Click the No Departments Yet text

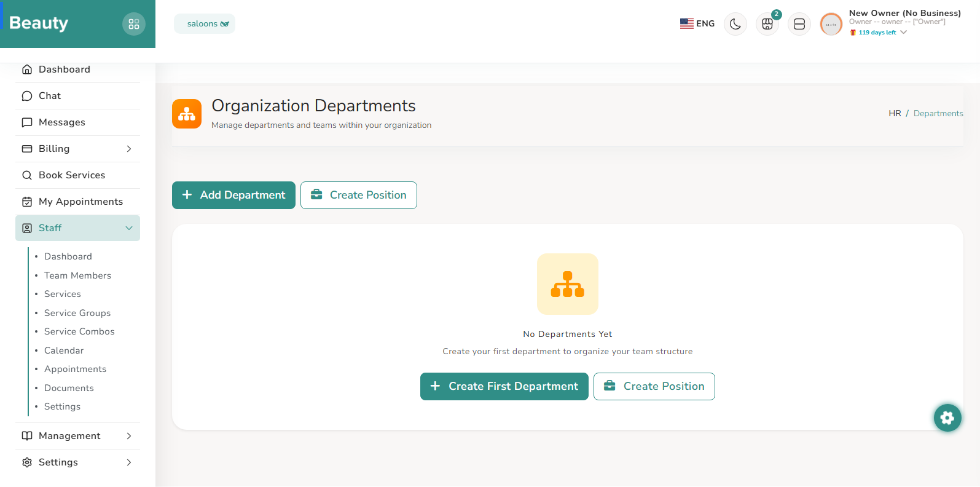tap(568, 334)
